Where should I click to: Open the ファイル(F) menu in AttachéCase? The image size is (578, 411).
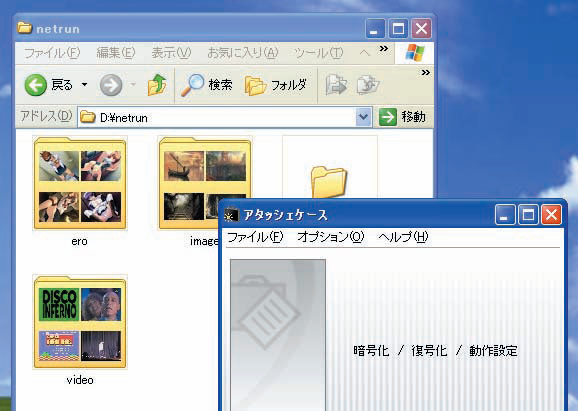click(255, 237)
